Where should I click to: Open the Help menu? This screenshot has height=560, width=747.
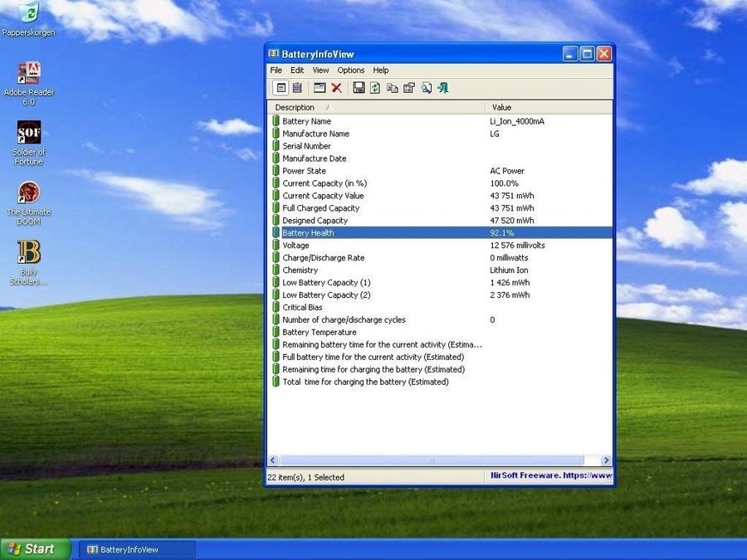(x=381, y=70)
